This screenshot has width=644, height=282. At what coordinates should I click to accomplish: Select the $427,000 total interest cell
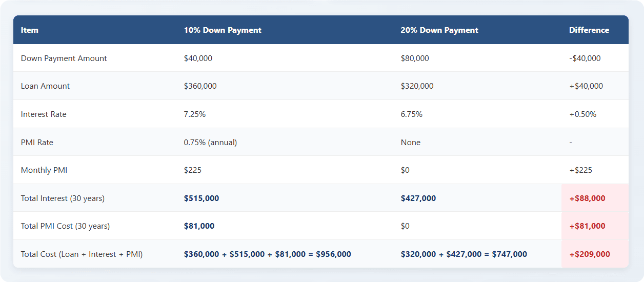[418, 198]
